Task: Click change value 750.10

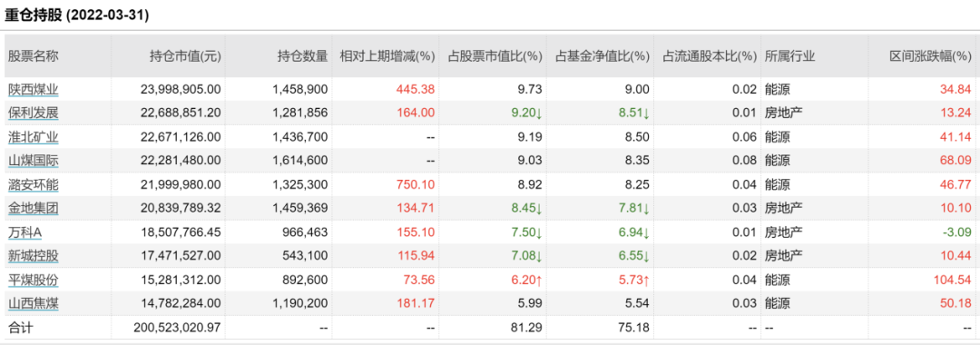Action: click(416, 184)
